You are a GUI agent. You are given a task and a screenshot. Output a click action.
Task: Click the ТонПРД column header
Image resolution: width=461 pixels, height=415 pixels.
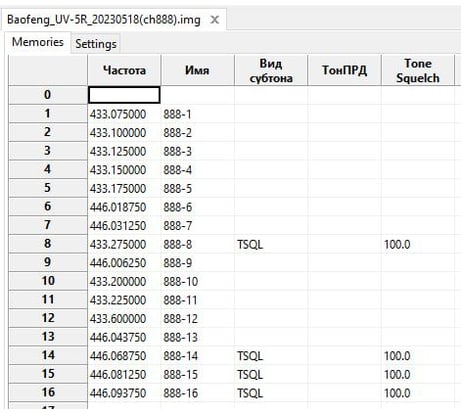(x=344, y=70)
